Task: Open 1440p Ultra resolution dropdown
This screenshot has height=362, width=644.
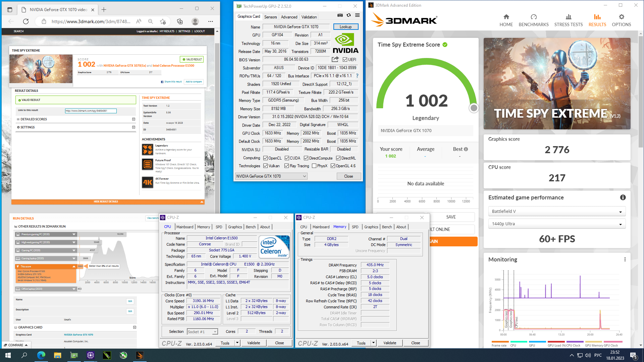Action: tap(557, 224)
